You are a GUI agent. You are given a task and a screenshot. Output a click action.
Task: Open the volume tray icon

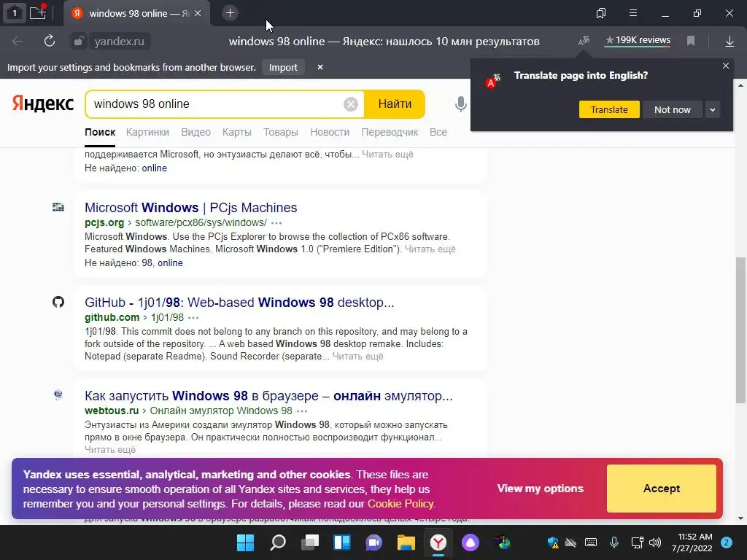[x=655, y=542]
